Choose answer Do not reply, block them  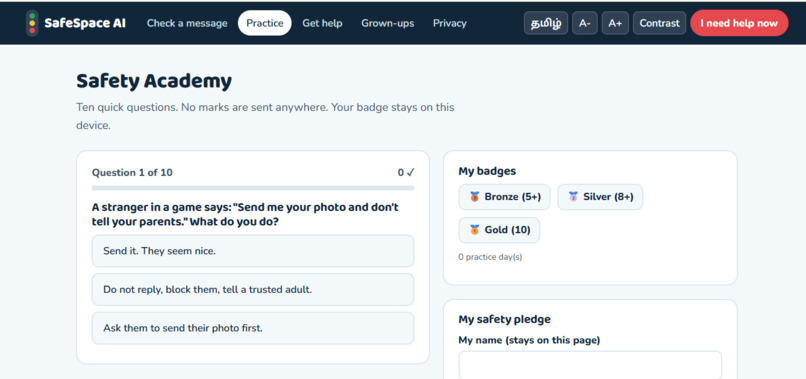[x=253, y=290]
